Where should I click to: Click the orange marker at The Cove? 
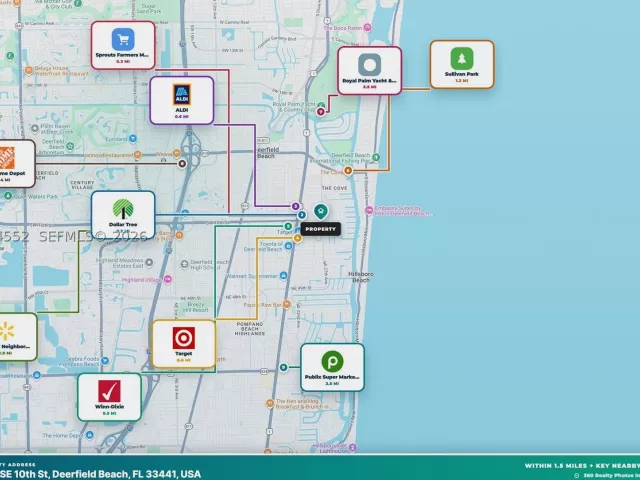(x=348, y=171)
